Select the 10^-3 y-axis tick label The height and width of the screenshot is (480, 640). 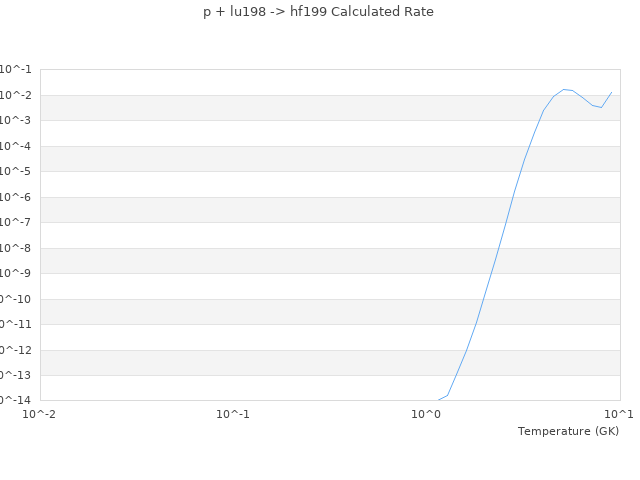[16, 121]
